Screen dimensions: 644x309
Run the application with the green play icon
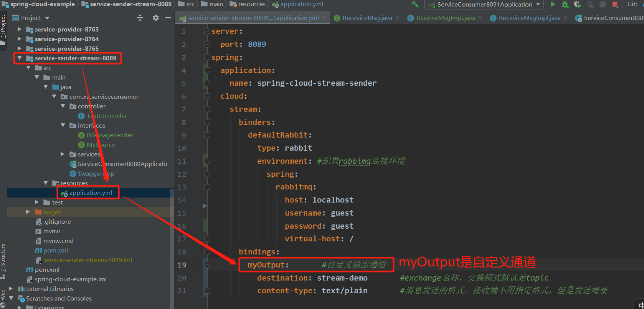pyautogui.click(x=553, y=5)
